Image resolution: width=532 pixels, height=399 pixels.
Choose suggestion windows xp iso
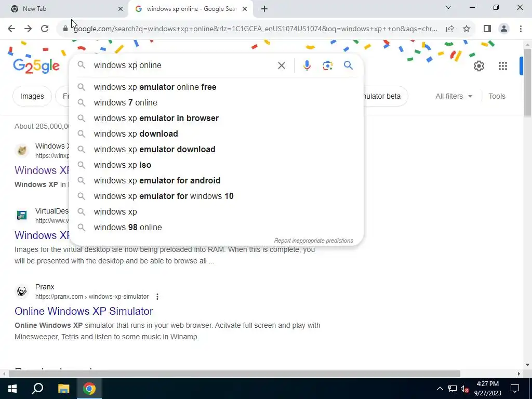point(216,165)
